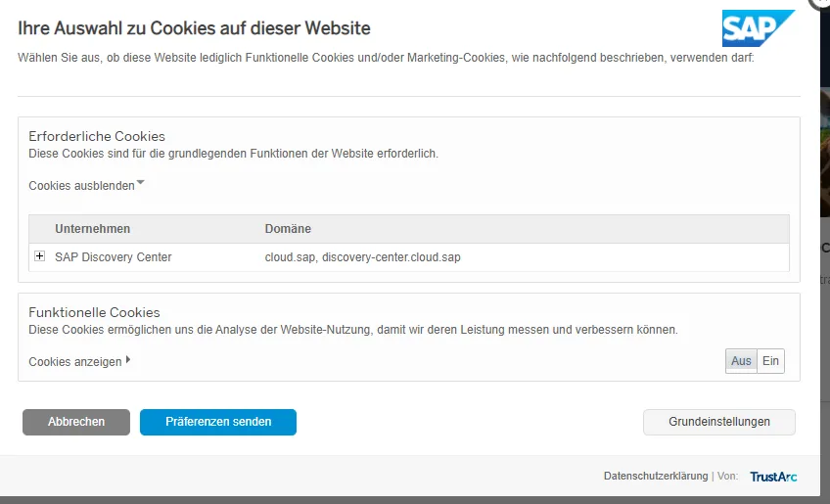830x504 pixels.
Task: Close the cookie preferences dialog
Action: [x=822, y=3]
